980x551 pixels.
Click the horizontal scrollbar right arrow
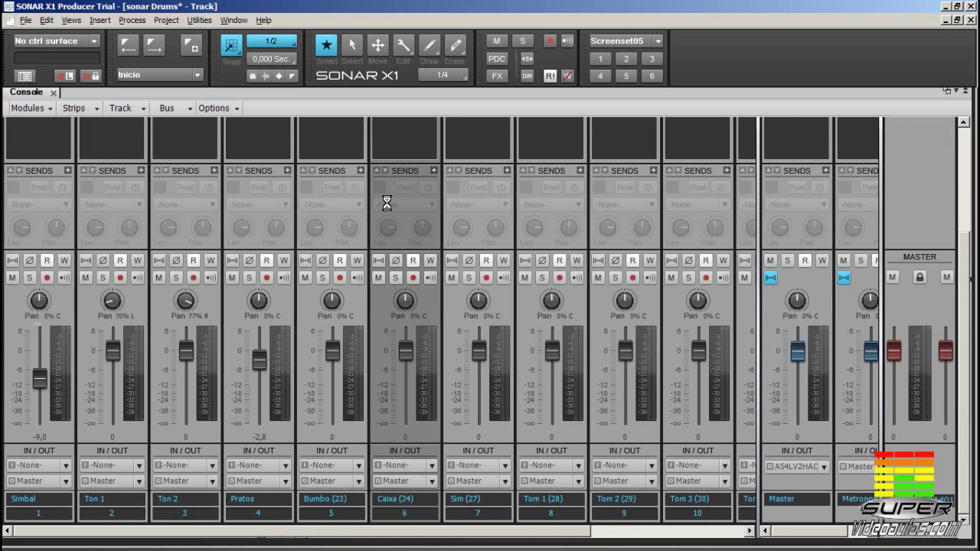point(750,530)
